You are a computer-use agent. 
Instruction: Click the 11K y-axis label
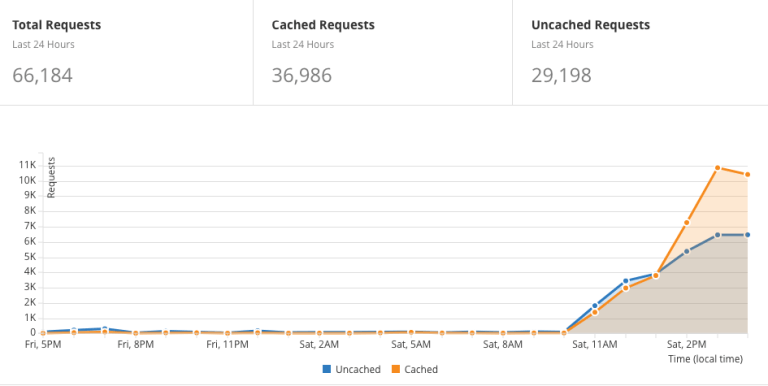(27, 165)
